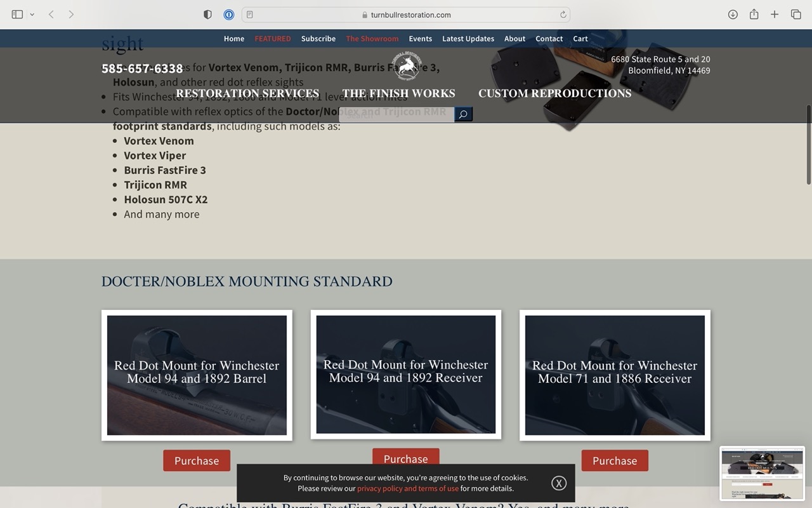
Task: Purchase the Model 94 and 1892 Barrel mount
Action: pyautogui.click(x=197, y=461)
